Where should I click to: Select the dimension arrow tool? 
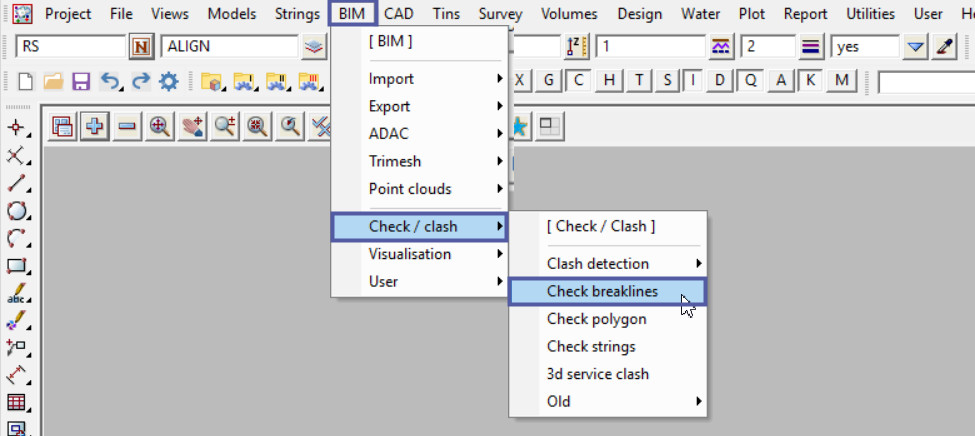click(x=17, y=375)
